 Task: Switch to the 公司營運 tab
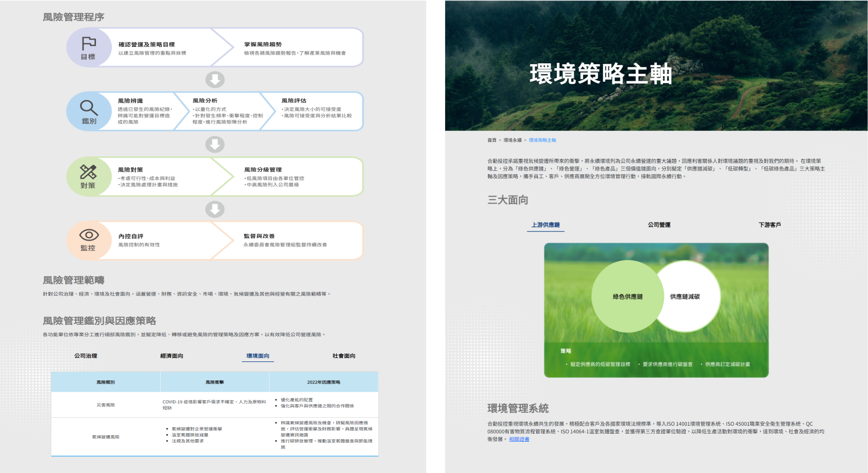(659, 225)
